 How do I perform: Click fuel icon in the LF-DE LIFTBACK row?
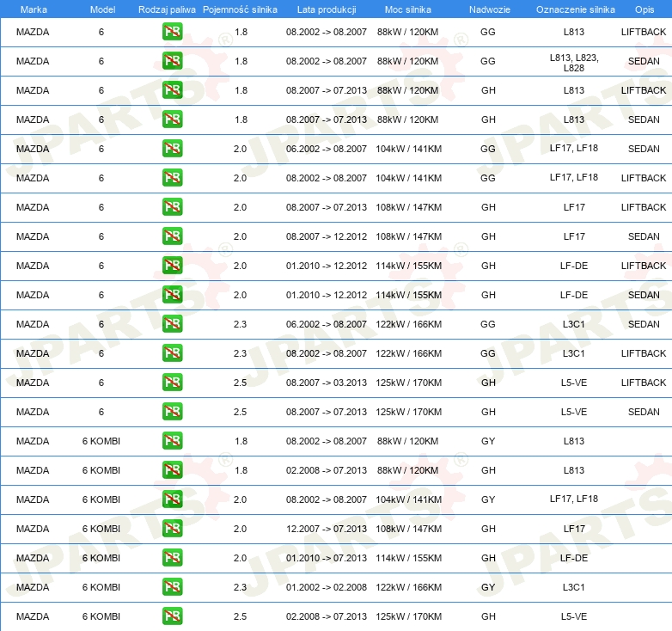point(172,266)
